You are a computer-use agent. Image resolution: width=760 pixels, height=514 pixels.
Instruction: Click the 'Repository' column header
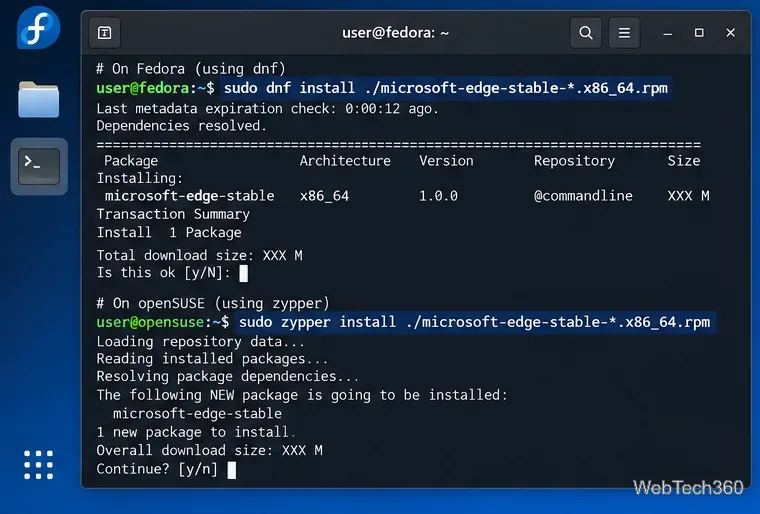[574, 161]
